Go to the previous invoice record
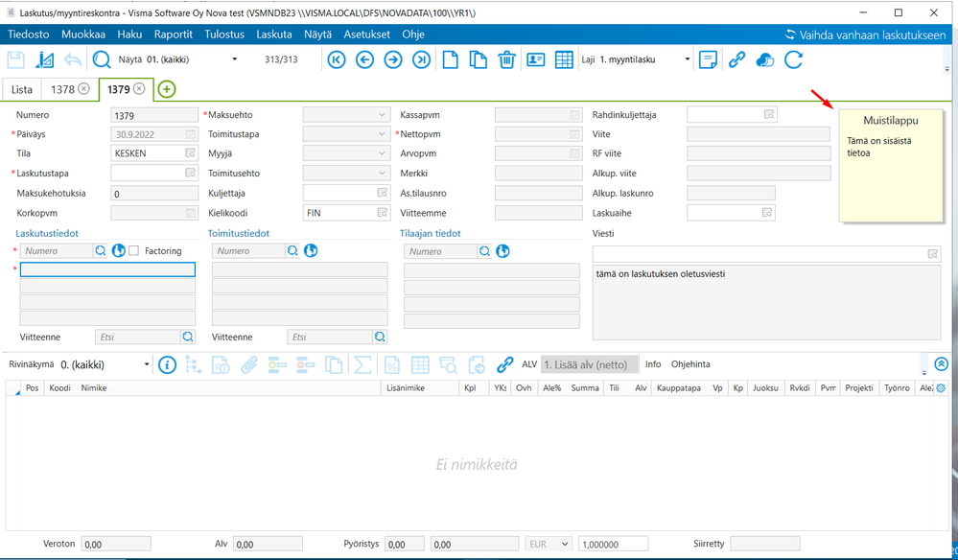 point(364,59)
